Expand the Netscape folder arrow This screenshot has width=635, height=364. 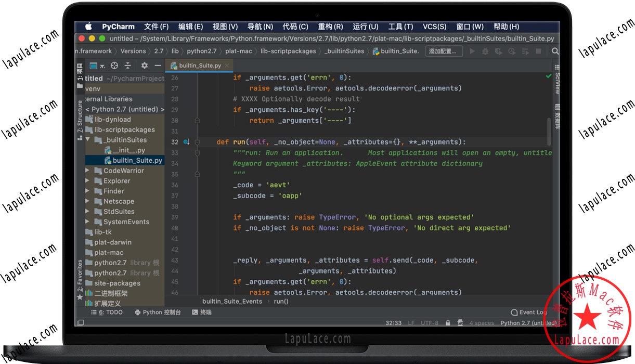[87, 201]
